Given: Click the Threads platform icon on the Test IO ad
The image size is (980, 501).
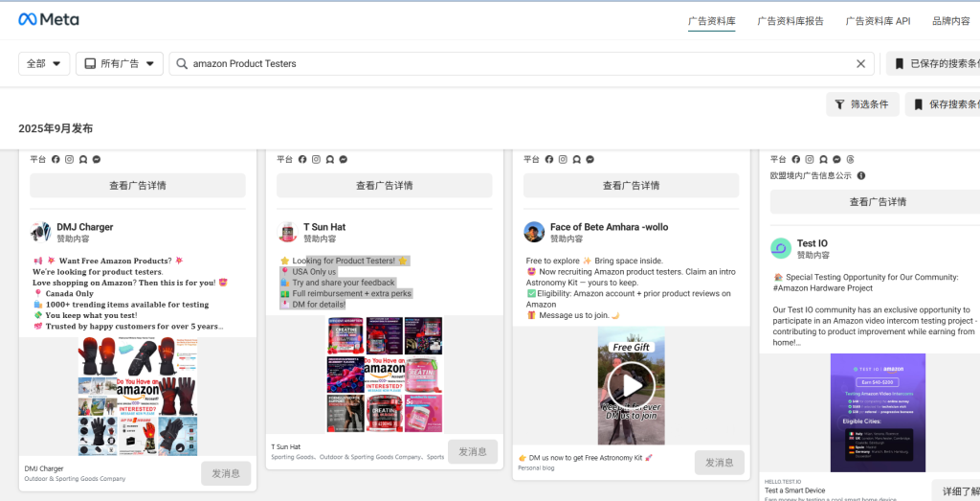Looking at the screenshot, I should point(850,159).
